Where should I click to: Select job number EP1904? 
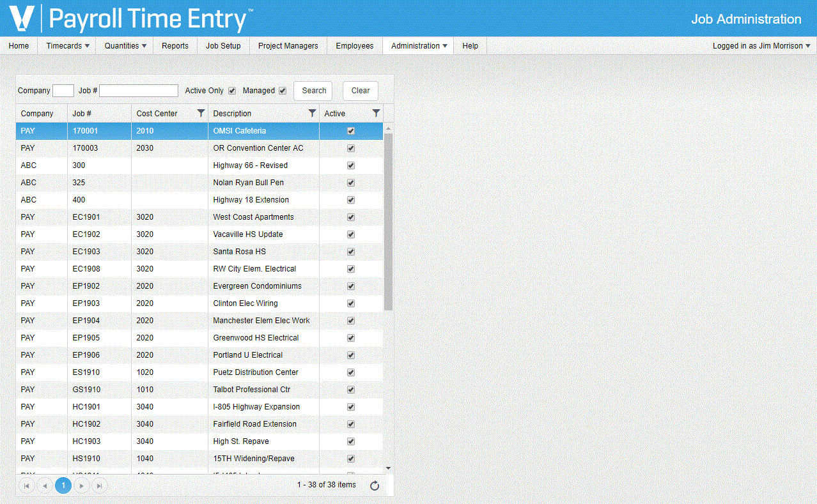coord(99,321)
